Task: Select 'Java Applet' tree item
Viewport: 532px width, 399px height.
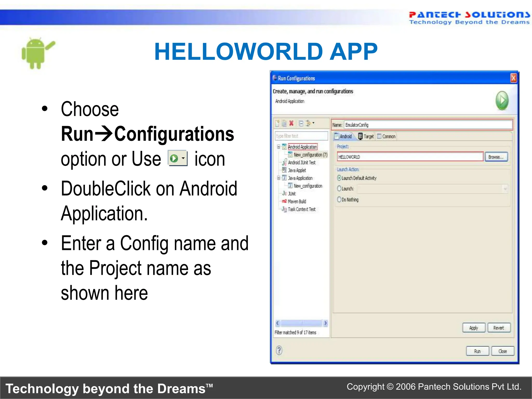Action: pos(297,170)
